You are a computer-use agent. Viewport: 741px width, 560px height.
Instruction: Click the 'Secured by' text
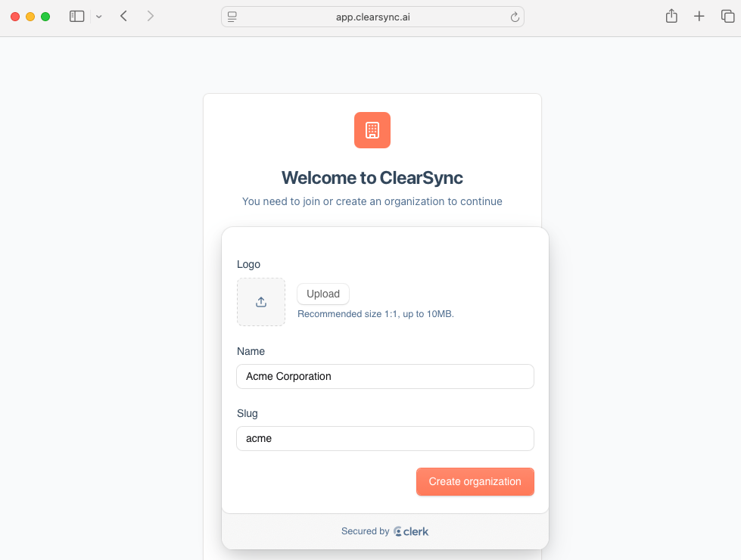pyautogui.click(x=366, y=531)
